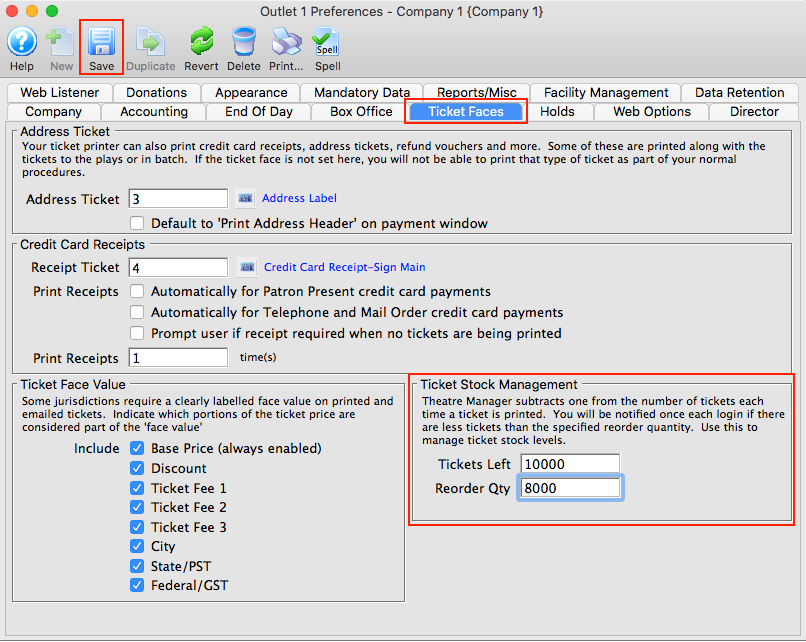Select the Reports/Misc tab

(477, 93)
